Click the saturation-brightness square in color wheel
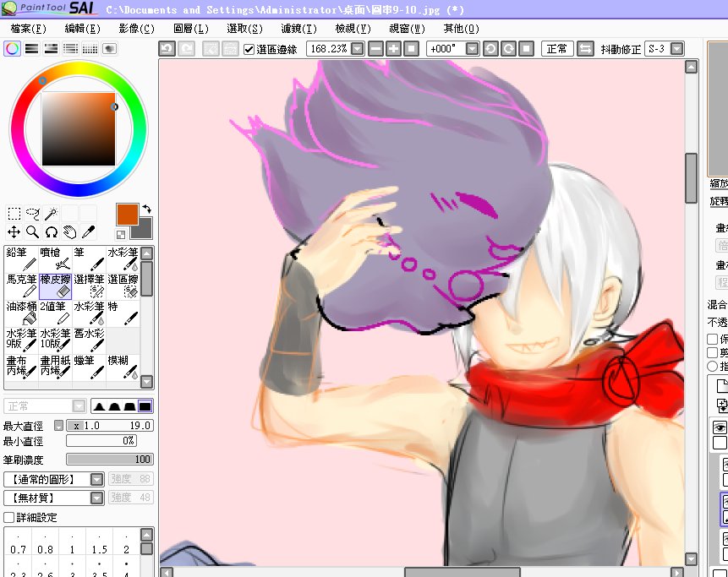Screen dimensions: 728x577 coord(79,129)
